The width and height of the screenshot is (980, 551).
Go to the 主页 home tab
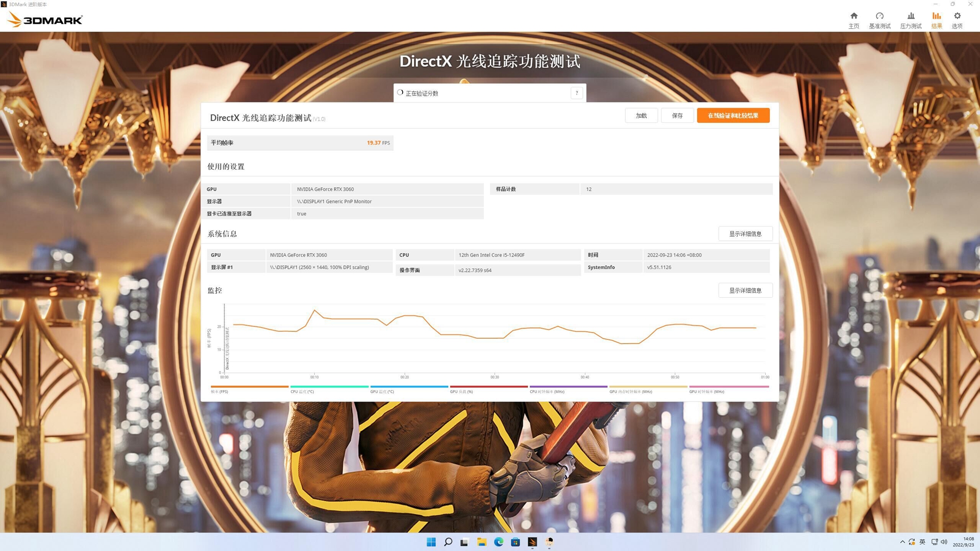854,19
